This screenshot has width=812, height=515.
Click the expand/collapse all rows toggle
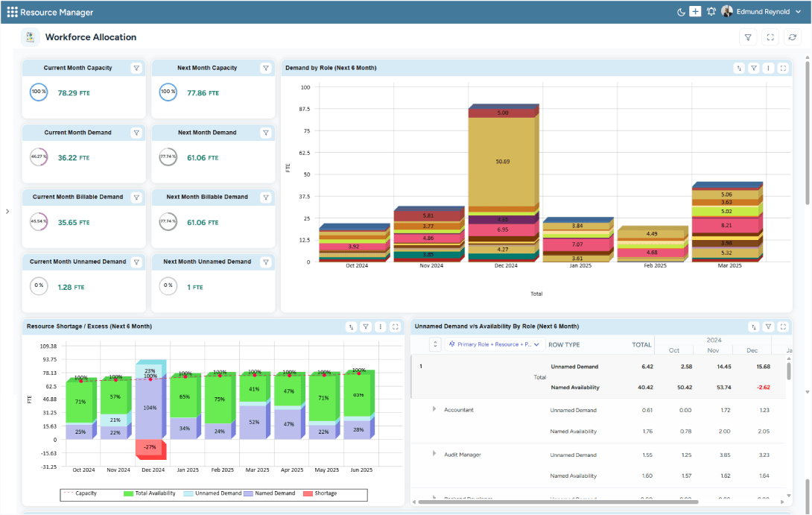[435, 344]
